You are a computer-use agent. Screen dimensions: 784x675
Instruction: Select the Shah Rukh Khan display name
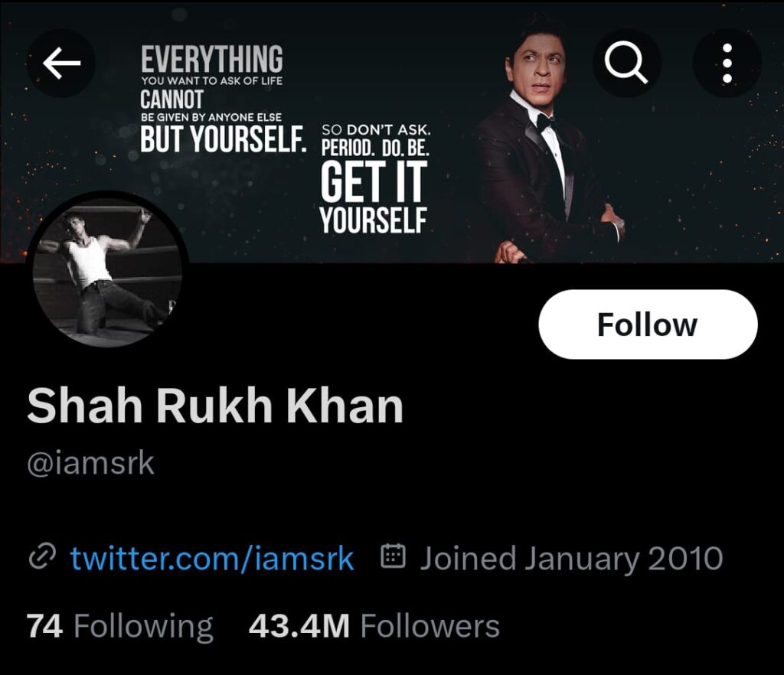click(215, 406)
